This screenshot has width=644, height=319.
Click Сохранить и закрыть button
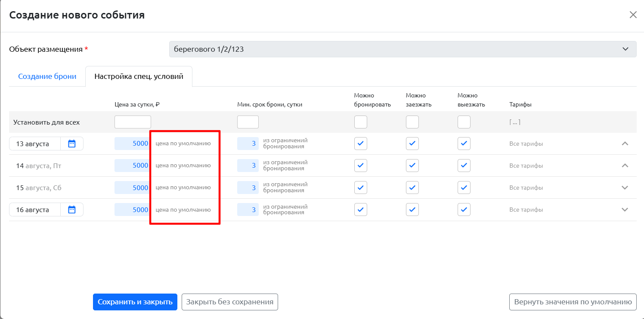coord(135,302)
